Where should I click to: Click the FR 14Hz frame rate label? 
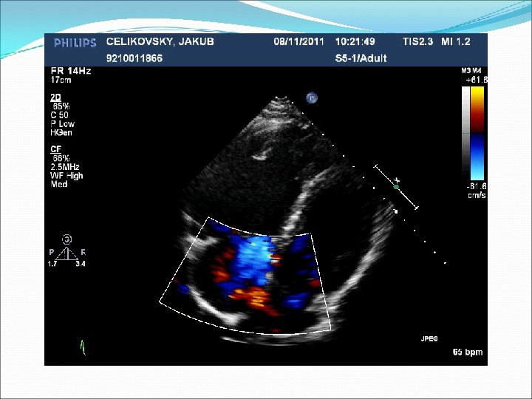click(71, 71)
